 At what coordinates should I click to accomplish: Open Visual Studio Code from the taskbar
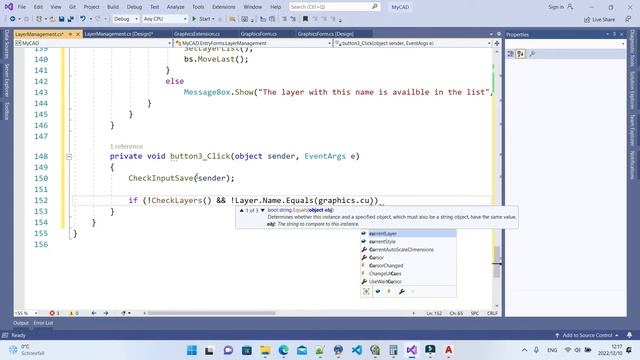tap(357, 350)
